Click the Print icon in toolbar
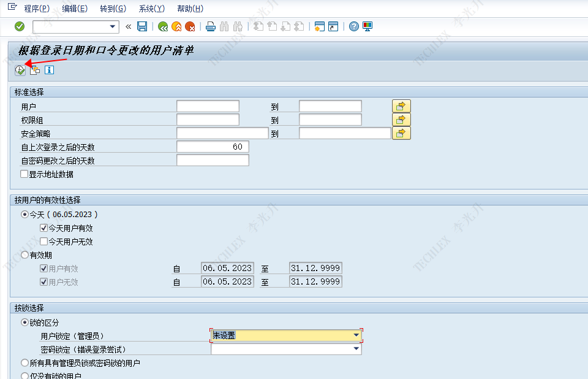 pos(210,26)
